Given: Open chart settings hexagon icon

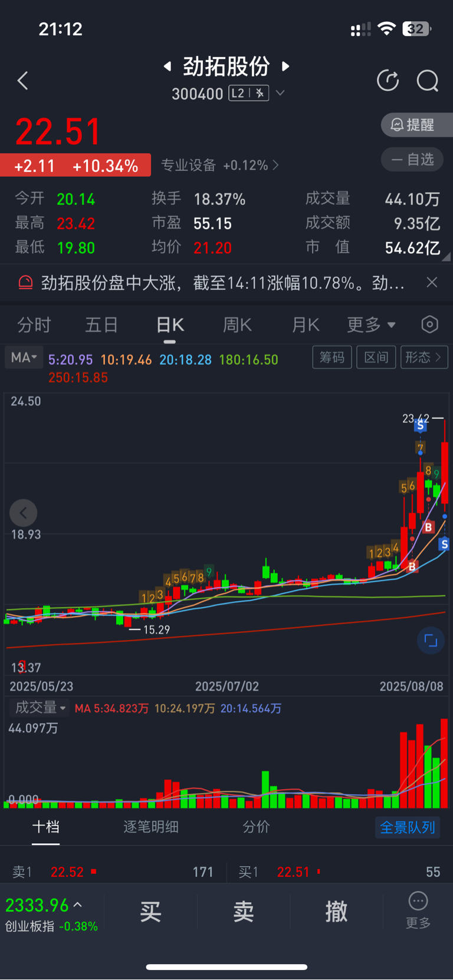Looking at the screenshot, I should [x=430, y=324].
